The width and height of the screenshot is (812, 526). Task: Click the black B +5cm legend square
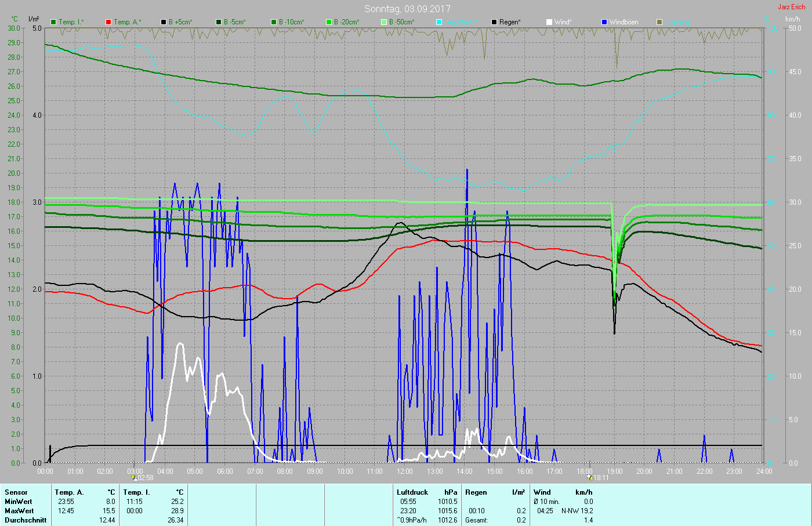164,22
